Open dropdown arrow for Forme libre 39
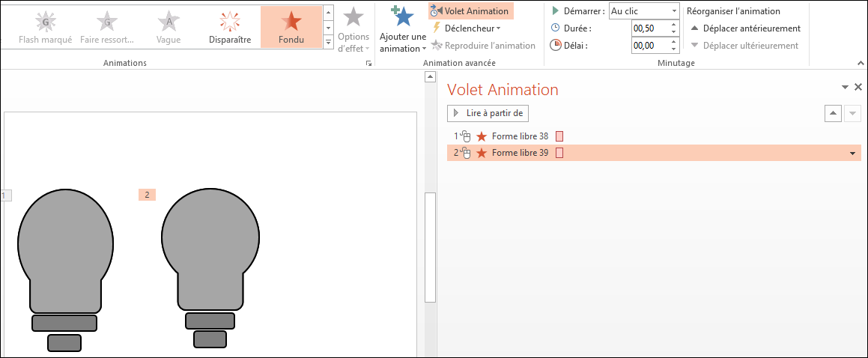 [x=852, y=154]
